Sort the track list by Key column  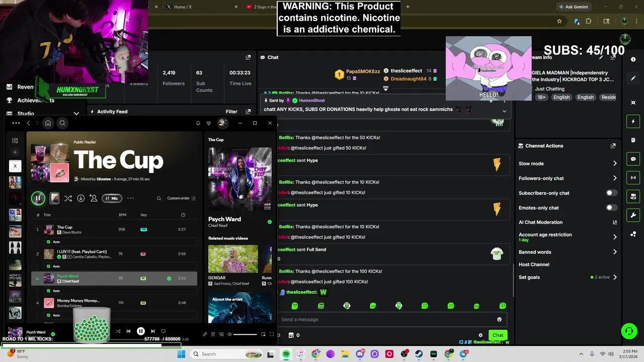click(144, 215)
